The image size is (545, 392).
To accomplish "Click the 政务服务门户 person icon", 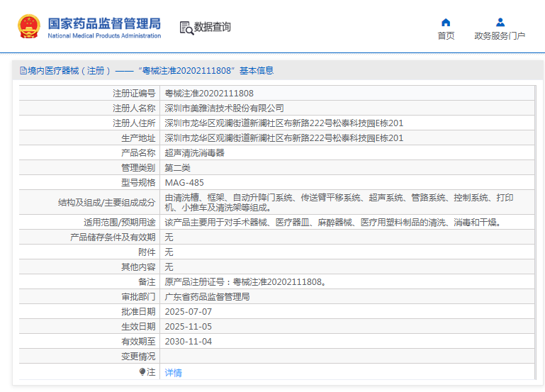I will pos(500,22).
